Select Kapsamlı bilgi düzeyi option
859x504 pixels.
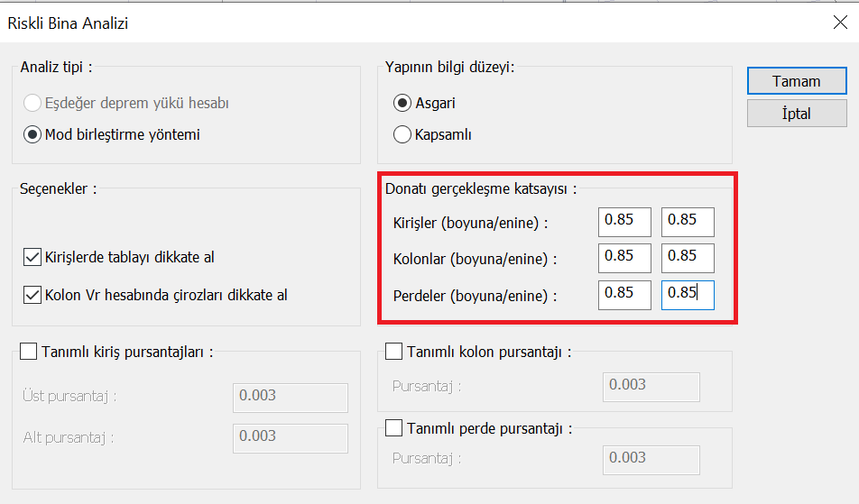pyautogui.click(x=402, y=135)
